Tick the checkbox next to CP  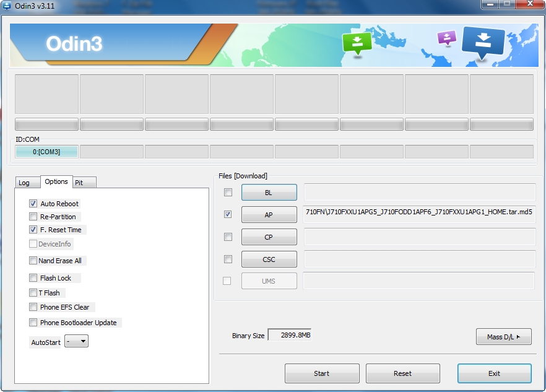(228, 237)
